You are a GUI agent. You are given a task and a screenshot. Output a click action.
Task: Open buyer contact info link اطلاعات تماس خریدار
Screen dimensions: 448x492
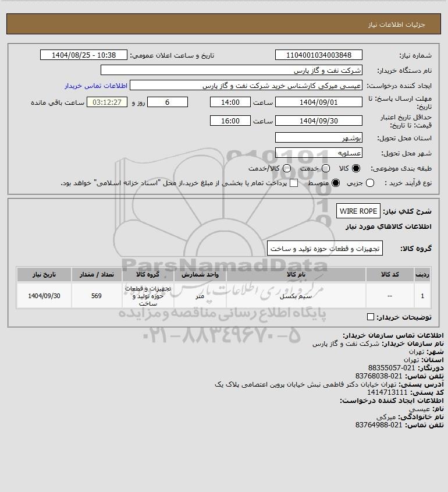96,86
